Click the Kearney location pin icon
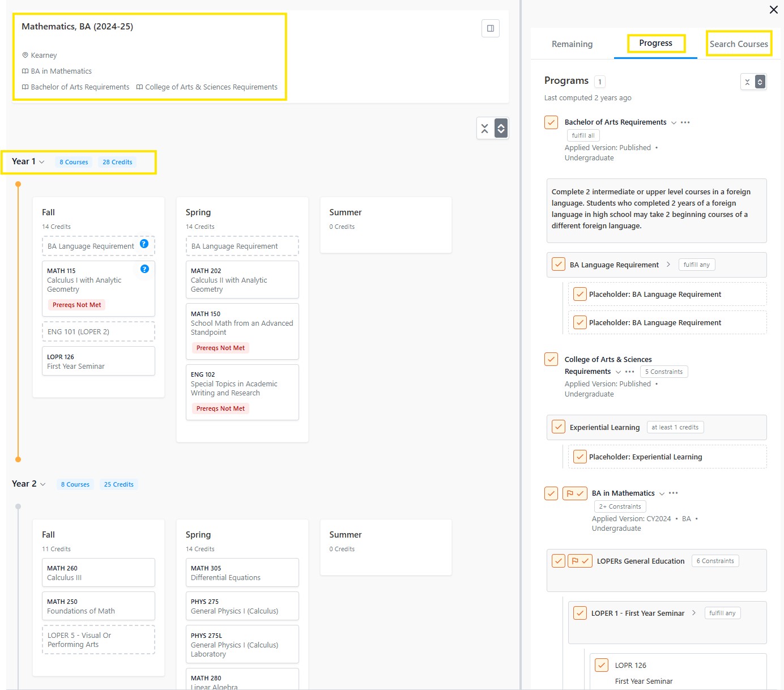The image size is (784, 690). (25, 55)
